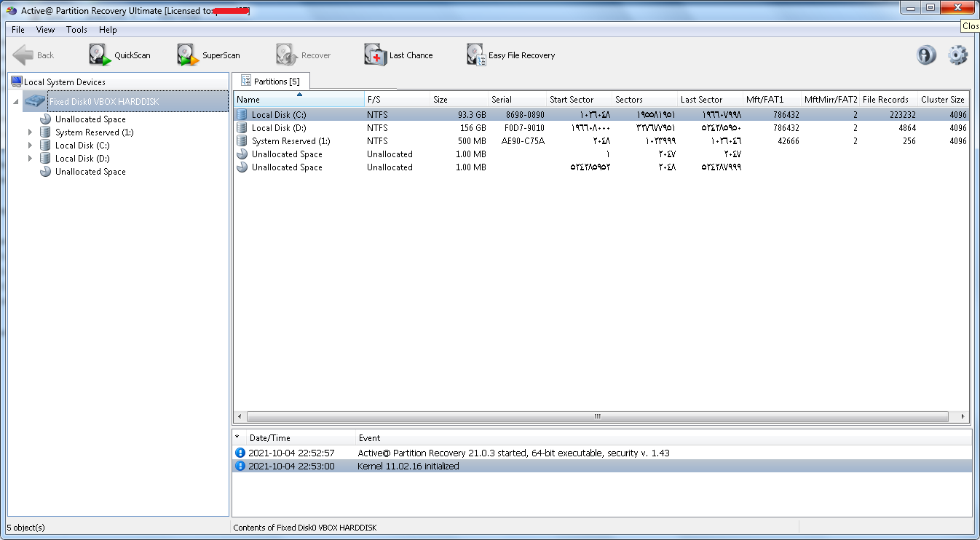Sort by Start Sector column header
Viewport: 980px width, 540px height.
tap(579, 100)
